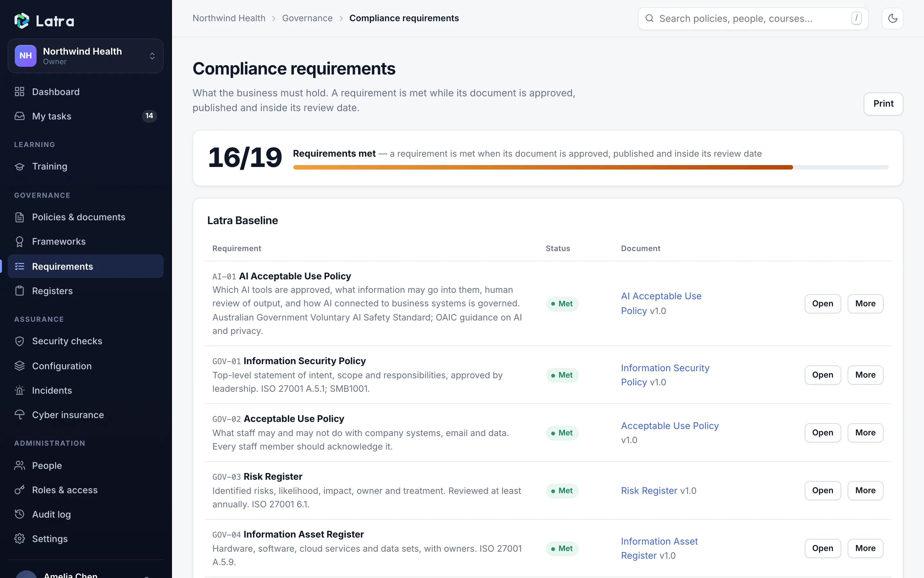This screenshot has height=578, width=924.
Task: Open the Information Asset Register row
Action: coord(822,548)
